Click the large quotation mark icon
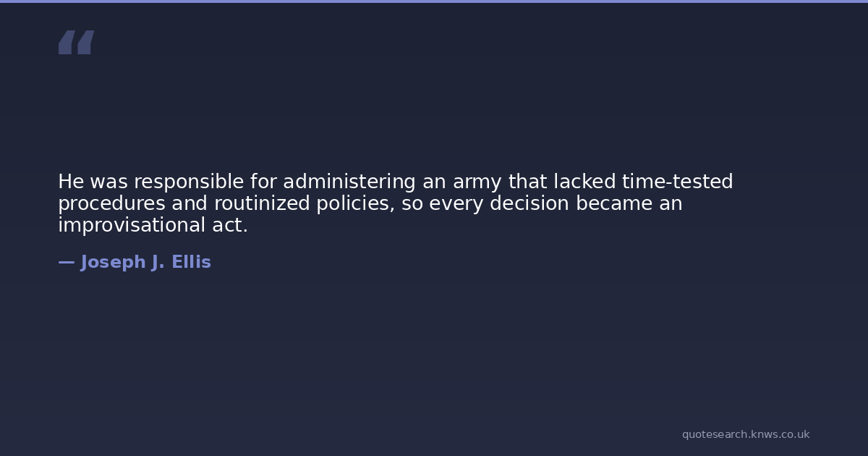This screenshot has height=456, width=868. click(76, 43)
